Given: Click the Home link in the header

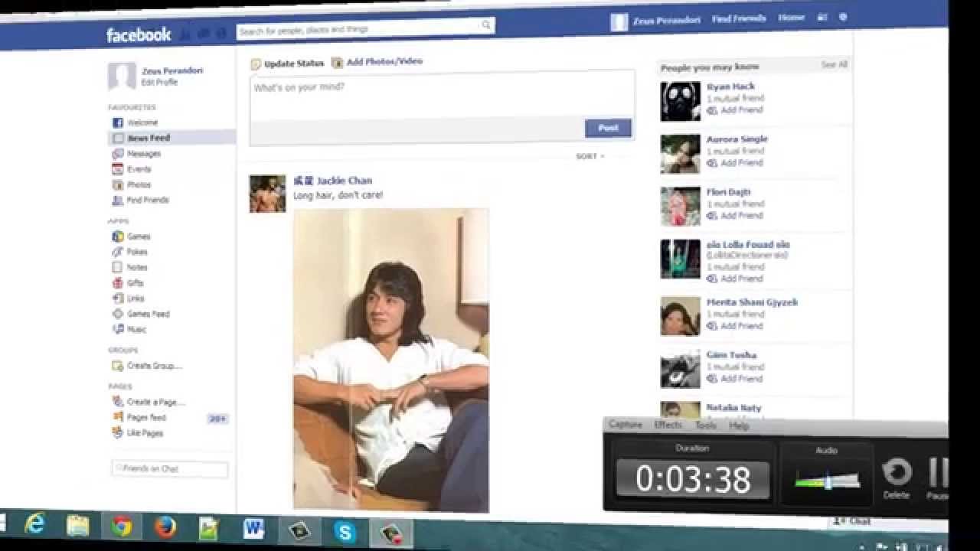Looking at the screenshot, I should pyautogui.click(x=792, y=18).
